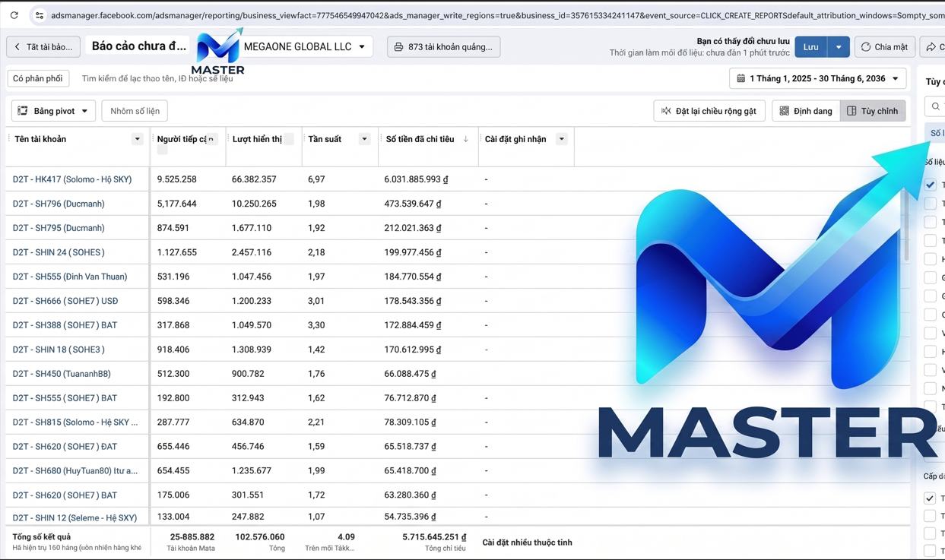Open account 'D2T - SH795 (Ducmanh)'
This screenshot has width=945, height=560.
click(x=59, y=228)
